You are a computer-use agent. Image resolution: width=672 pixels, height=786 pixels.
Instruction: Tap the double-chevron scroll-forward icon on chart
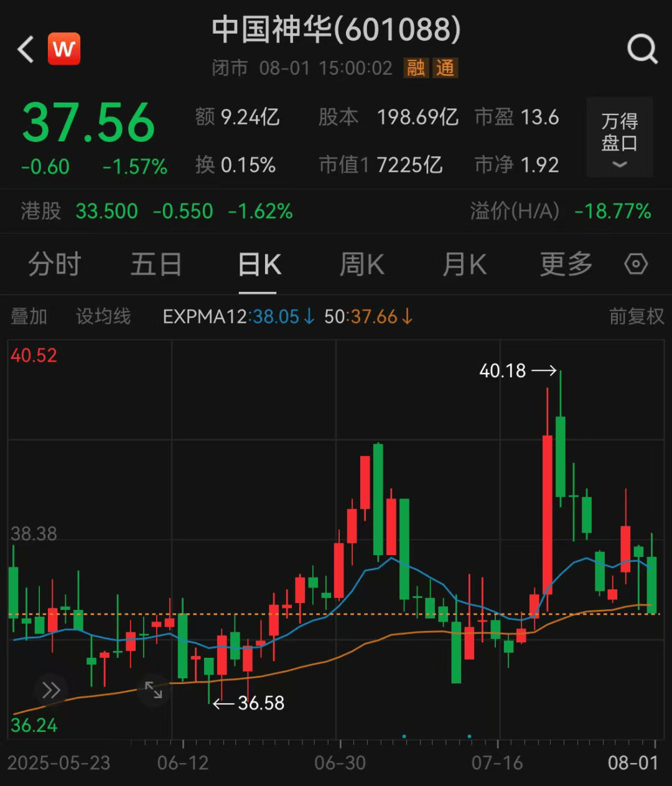click(51, 690)
